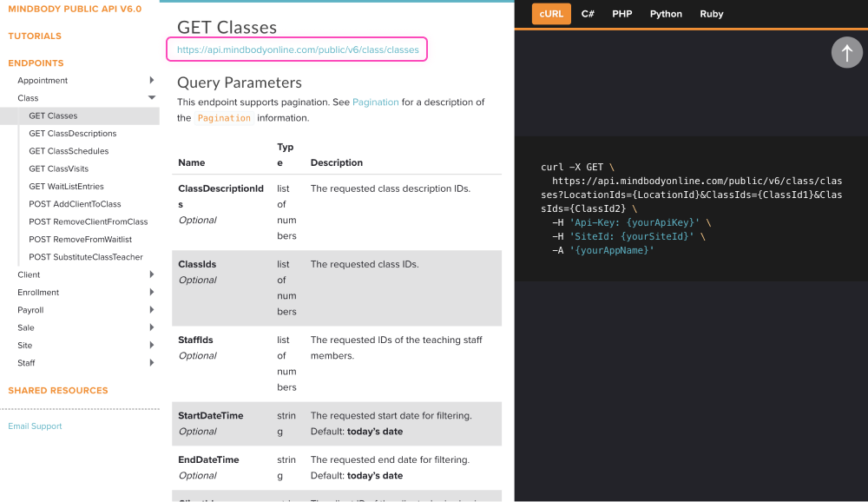Open the Pagination link

[x=375, y=102]
